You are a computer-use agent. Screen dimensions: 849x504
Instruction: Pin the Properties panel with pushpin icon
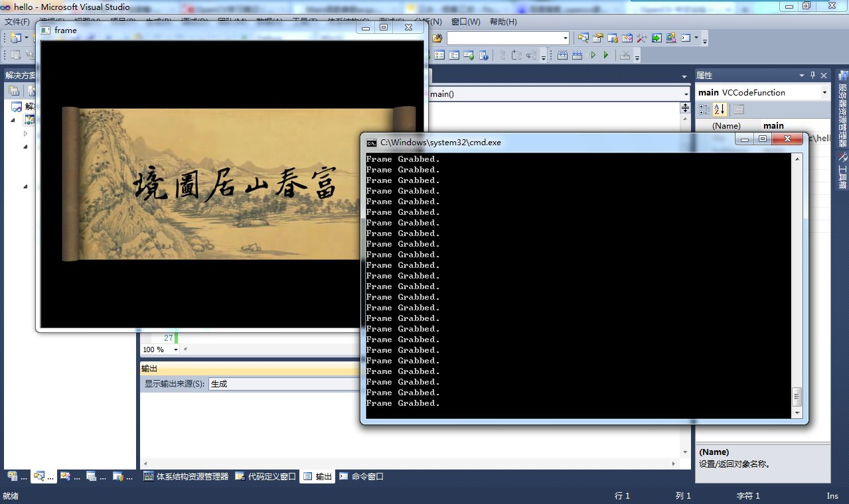812,76
